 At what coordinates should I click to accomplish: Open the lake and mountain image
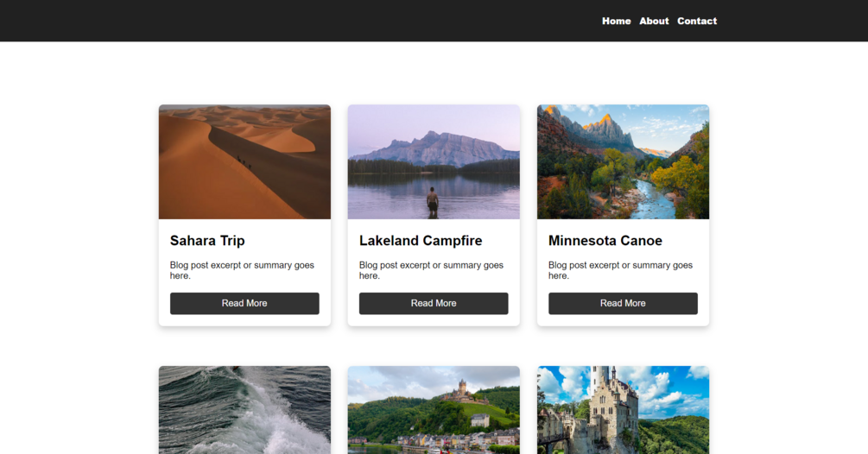pyautogui.click(x=434, y=161)
